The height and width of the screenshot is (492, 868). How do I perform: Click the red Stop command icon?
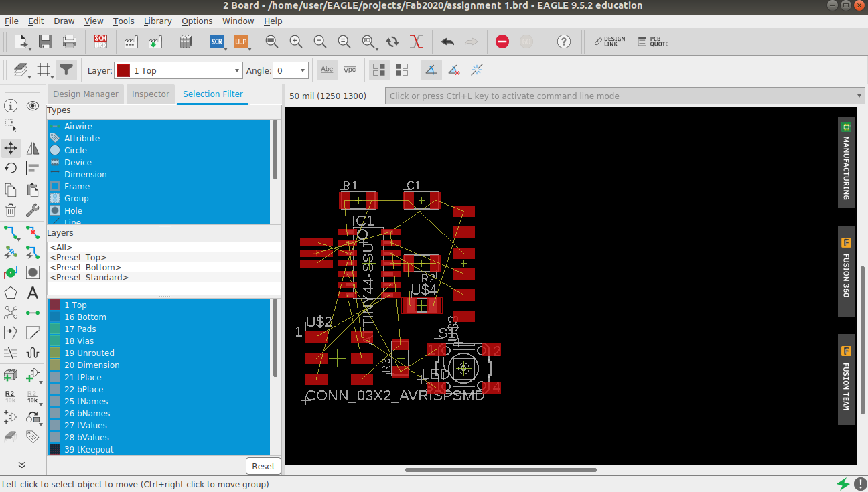pyautogui.click(x=502, y=42)
